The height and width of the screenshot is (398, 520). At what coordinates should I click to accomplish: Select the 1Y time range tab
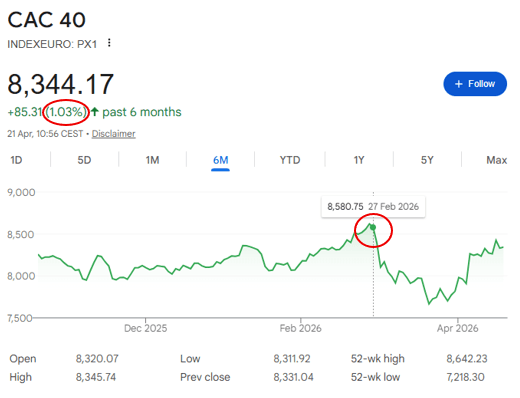point(359,160)
